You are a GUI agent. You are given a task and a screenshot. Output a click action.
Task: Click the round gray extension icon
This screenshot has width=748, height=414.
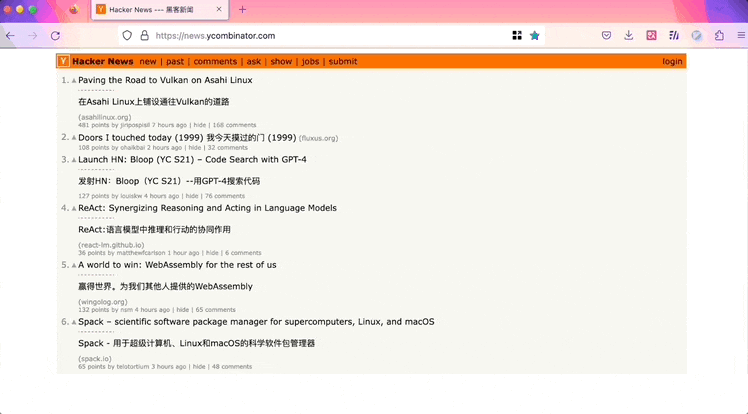click(x=696, y=36)
